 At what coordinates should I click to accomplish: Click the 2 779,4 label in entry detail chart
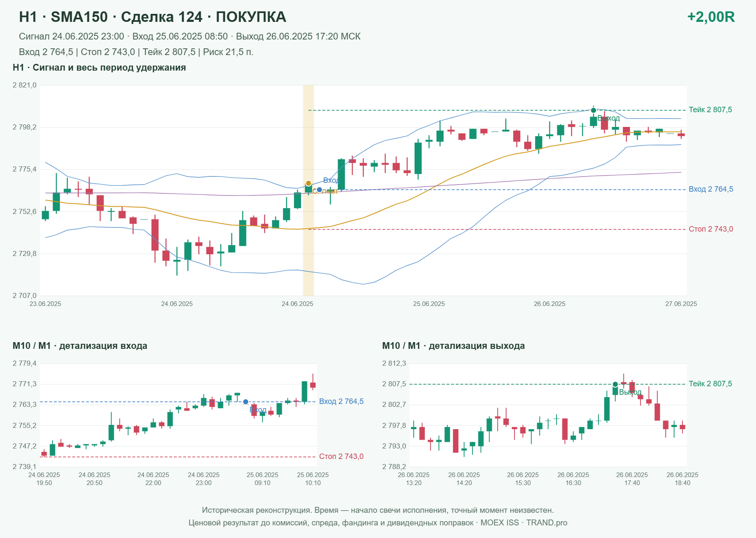coord(24,364)
